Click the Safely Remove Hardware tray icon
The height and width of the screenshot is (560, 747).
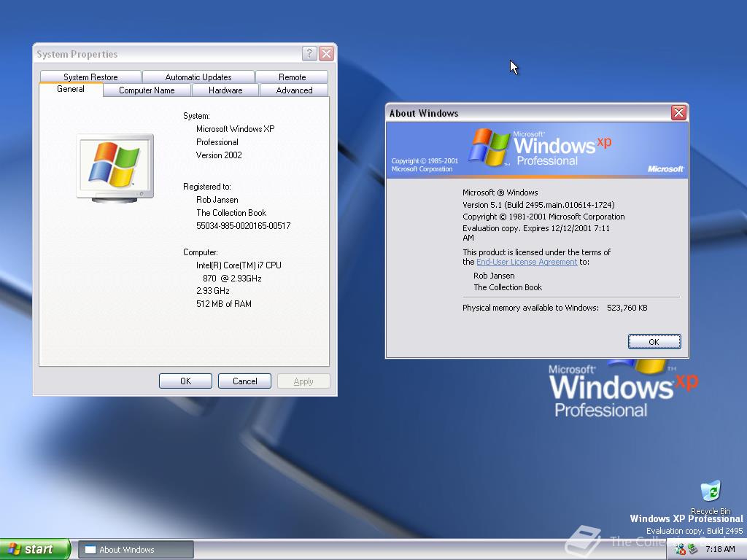(692, 549)
